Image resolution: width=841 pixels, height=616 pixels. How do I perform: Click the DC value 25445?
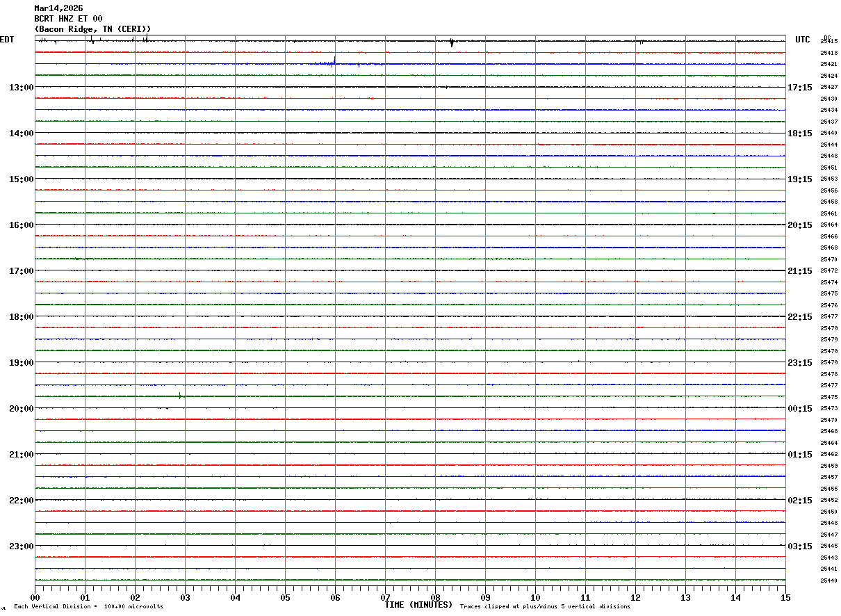828,546
